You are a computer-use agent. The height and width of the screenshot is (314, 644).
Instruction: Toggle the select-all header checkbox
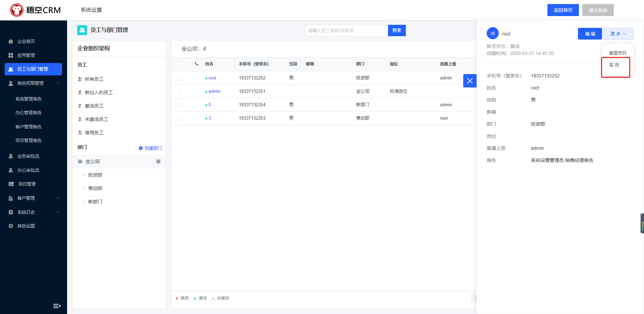point(180,64)
